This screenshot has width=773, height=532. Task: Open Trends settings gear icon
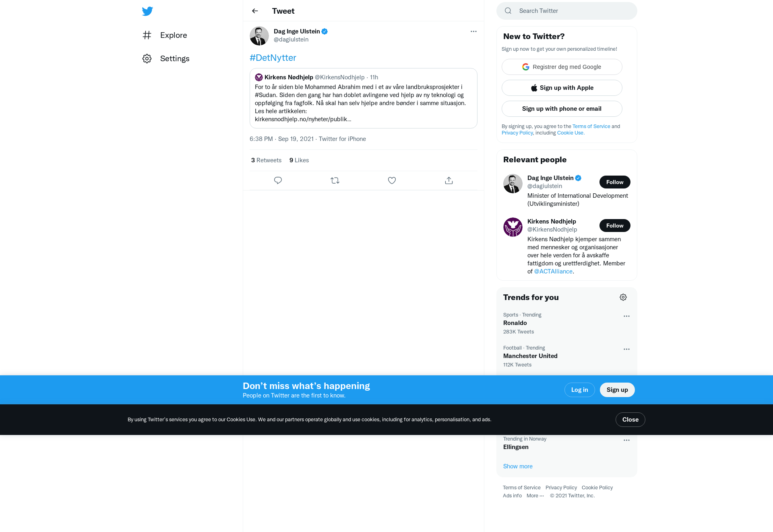pyautogui.click(x=623, y=297)
